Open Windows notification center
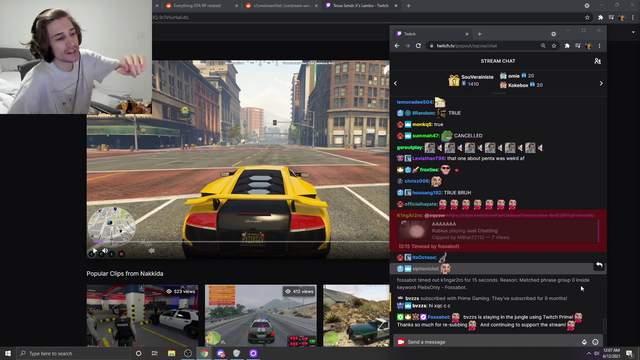 coord(630,353)
